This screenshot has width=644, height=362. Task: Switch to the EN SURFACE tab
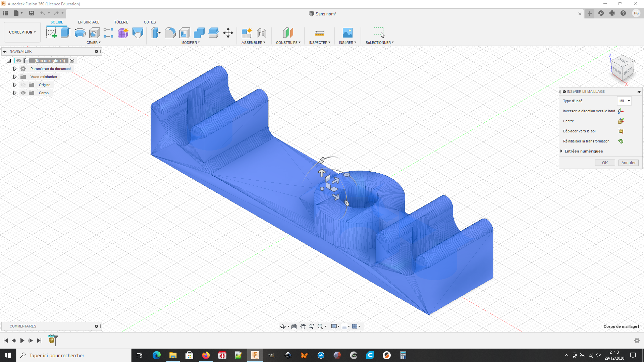click(x=89, y=22)
